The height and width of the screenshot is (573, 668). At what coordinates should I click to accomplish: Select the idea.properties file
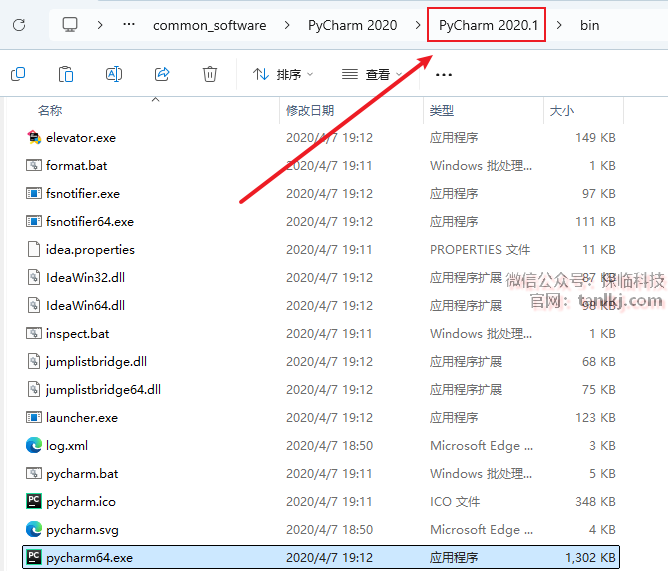[x=90, y=249]
